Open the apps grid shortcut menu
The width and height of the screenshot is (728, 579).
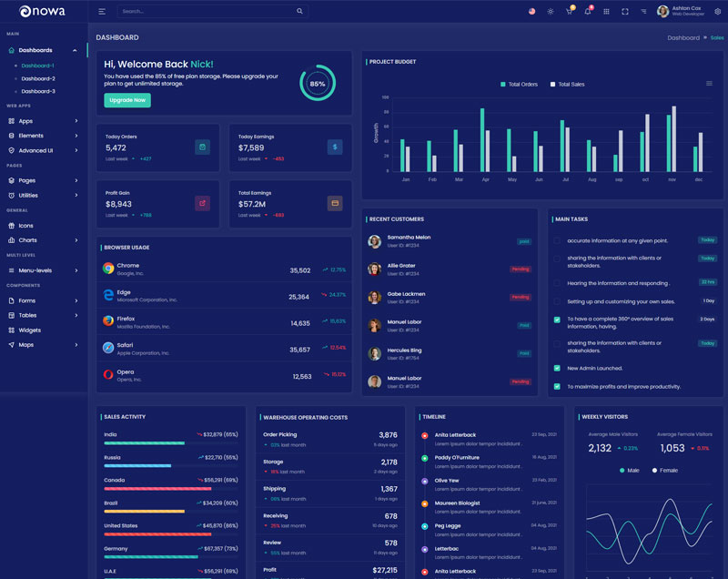click(606, 12)
